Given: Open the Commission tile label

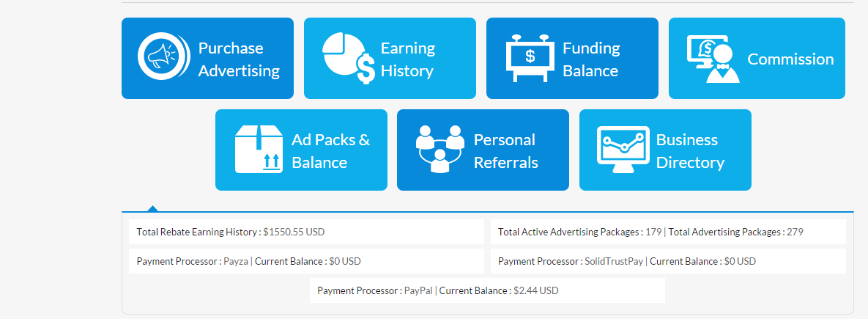Looking at the screenshot, I should (x=790, y=59).
